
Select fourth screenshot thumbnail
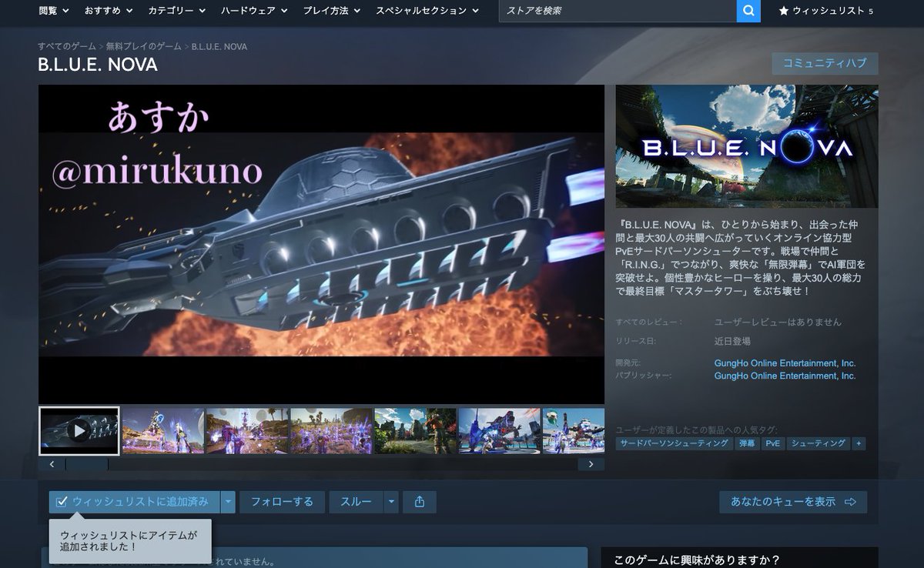point(331,431)
